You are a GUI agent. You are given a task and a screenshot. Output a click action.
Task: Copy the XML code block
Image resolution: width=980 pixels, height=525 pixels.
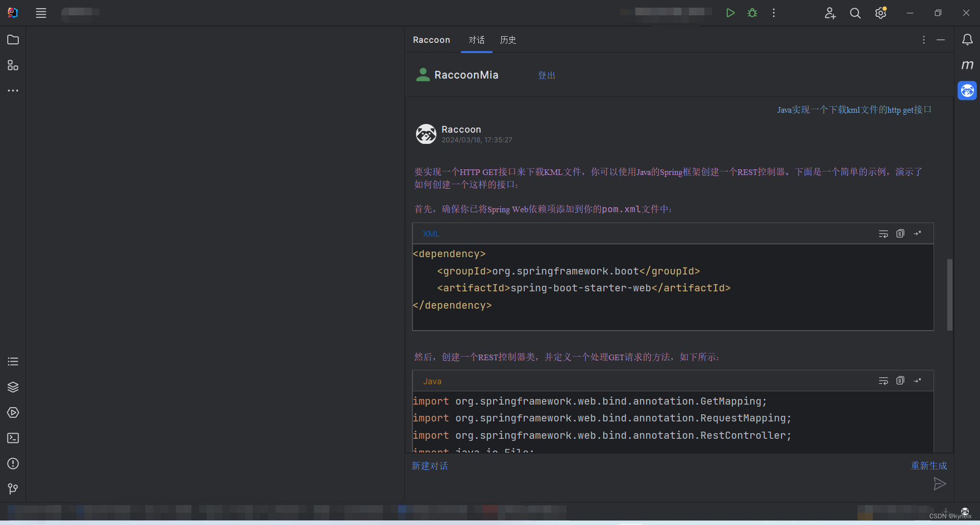(900, 234)
